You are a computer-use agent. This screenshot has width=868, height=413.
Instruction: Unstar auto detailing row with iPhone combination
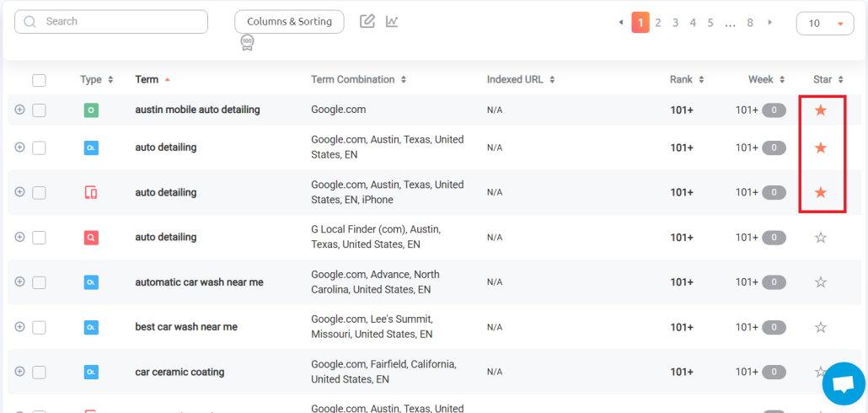click(821, 192)
